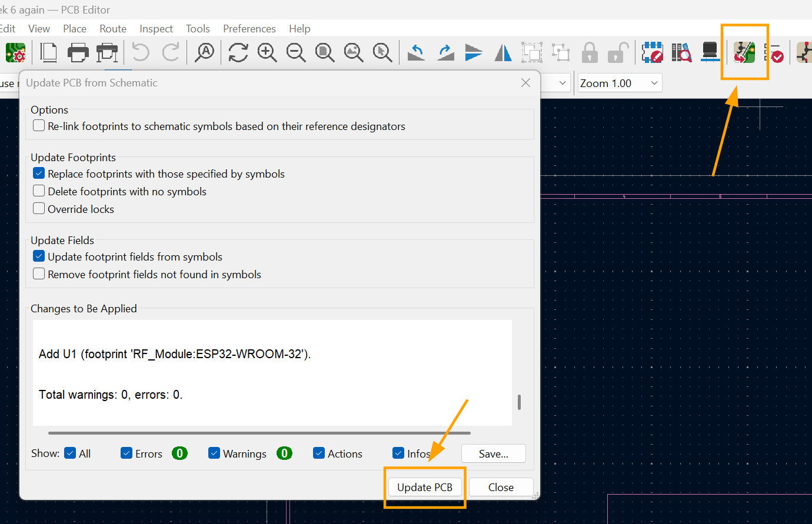812x524 pixels.
Task: Run the Update PCB from Schematic tool
Action: coord(745,52)
